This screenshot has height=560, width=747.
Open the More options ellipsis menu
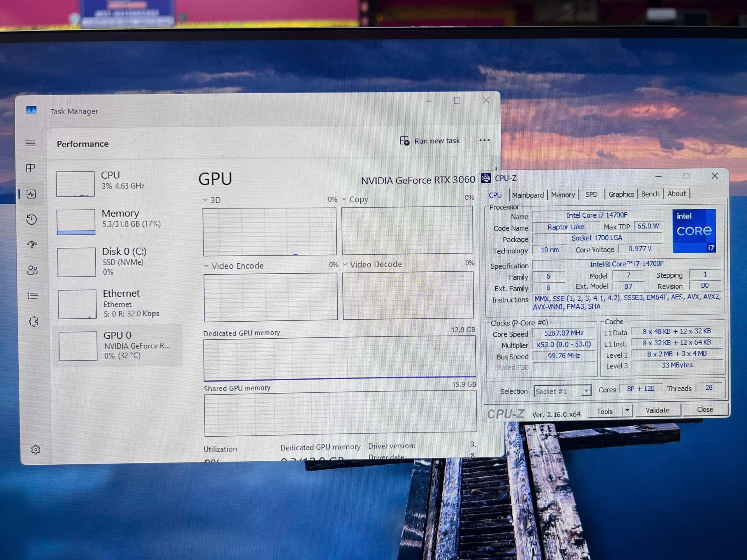click(x=484, y=140)
